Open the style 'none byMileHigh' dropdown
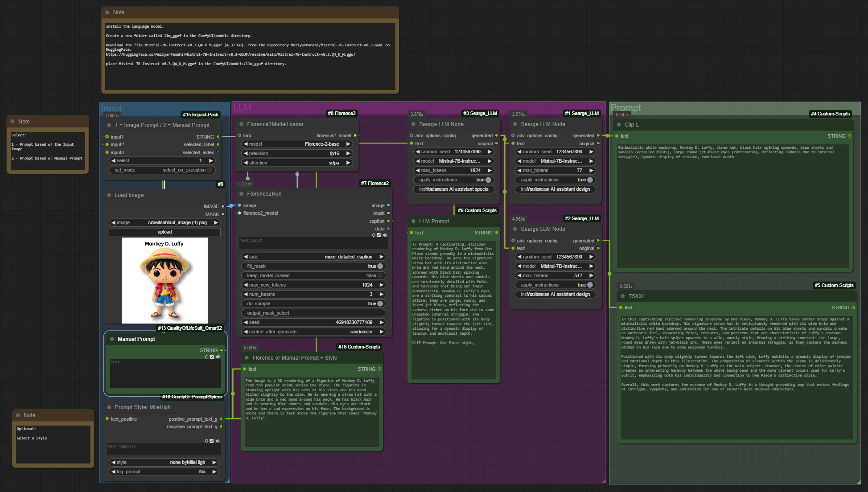The image size is (868, 492). point(164,463)
